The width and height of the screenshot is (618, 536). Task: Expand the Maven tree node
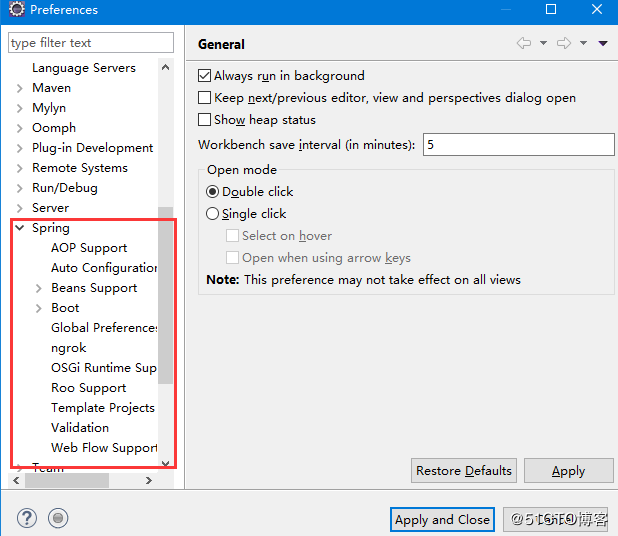pos(20,88)
